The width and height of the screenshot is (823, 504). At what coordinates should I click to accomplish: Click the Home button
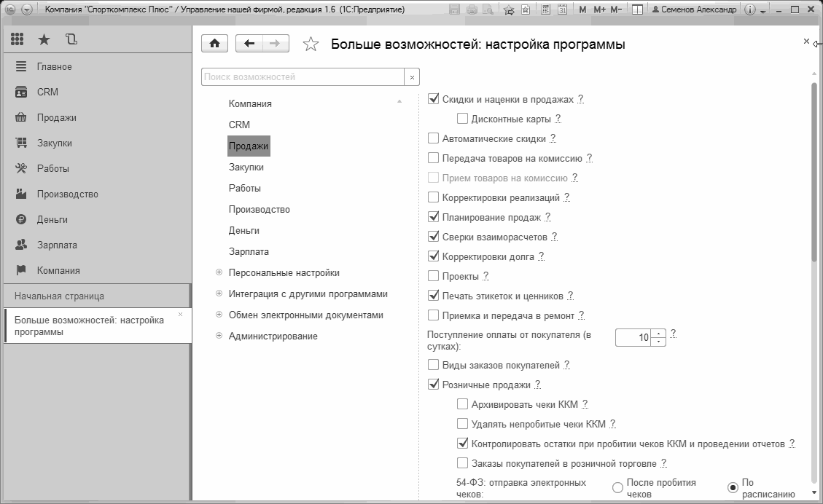(214, 44)
